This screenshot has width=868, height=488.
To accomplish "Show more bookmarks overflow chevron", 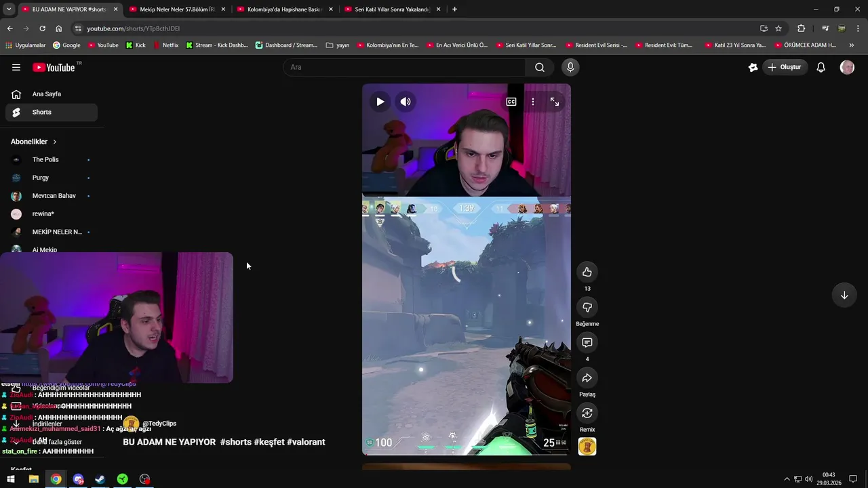I will pos(852,45).
